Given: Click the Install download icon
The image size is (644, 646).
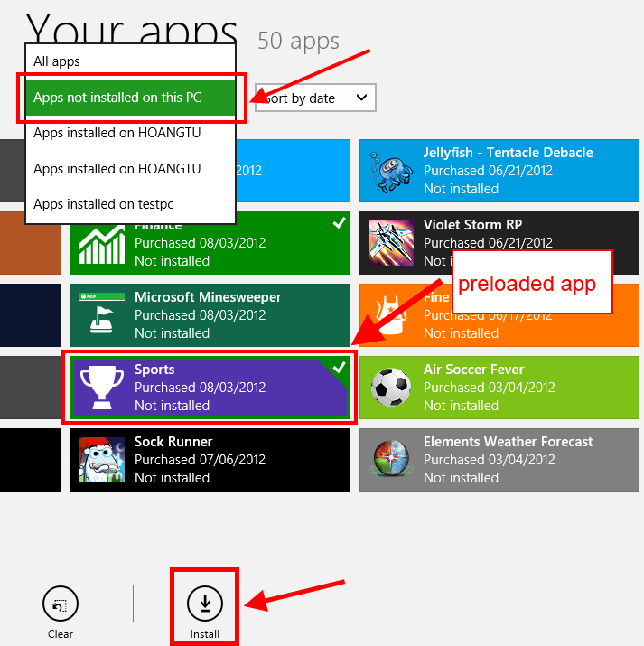Looking at the screenshot, I should coord(205,604).
